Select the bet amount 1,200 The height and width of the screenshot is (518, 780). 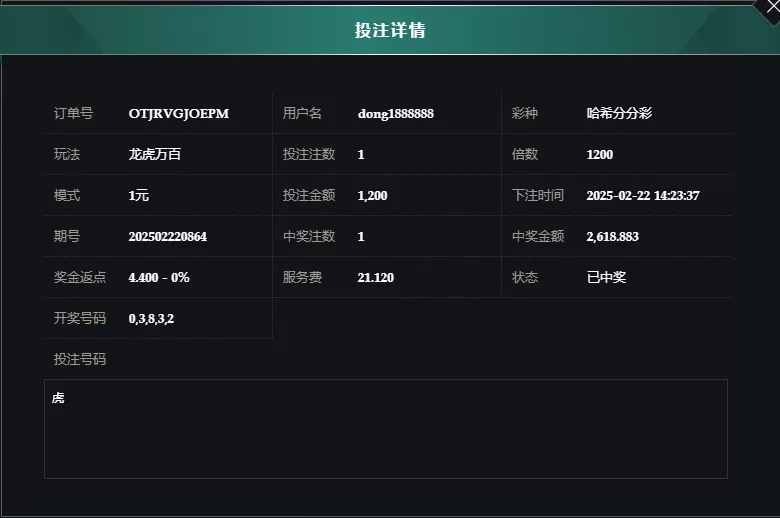(372, 196)
